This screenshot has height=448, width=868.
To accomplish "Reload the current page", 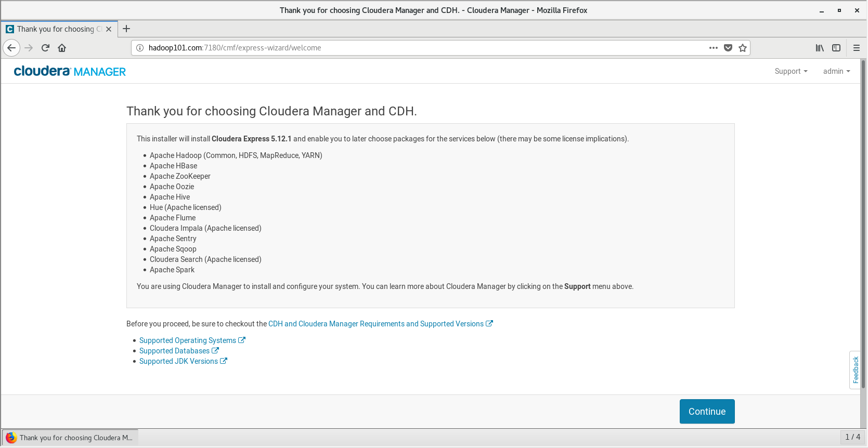I will tap(45, 48).
